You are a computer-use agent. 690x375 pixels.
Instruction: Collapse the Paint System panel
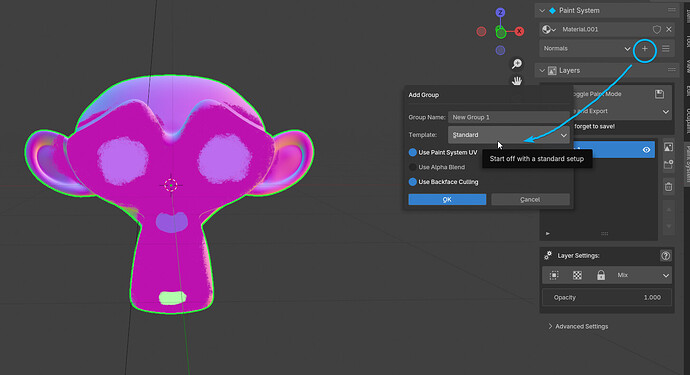pyautogui.click(x=542, y=11)
